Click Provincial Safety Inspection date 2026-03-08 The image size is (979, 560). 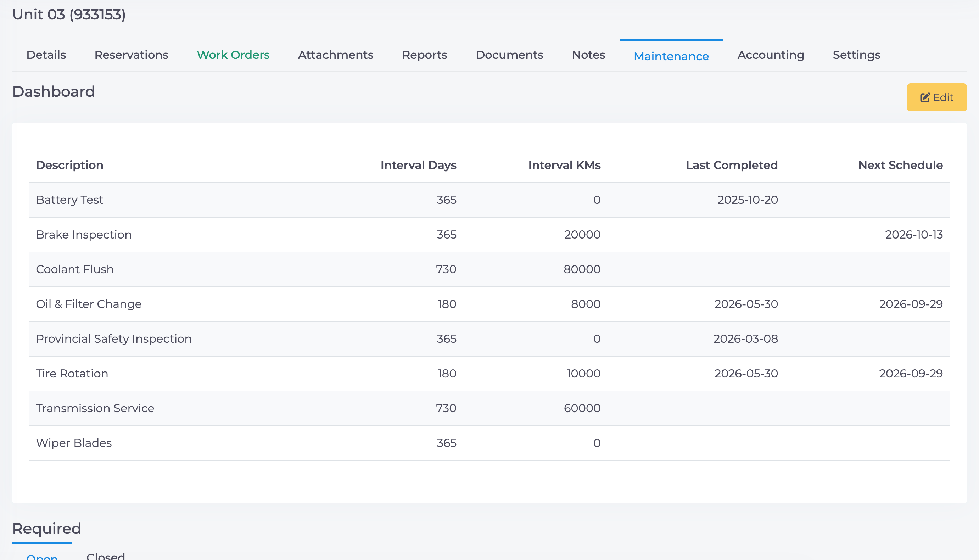pyautogui.click(x=746, y=339)
